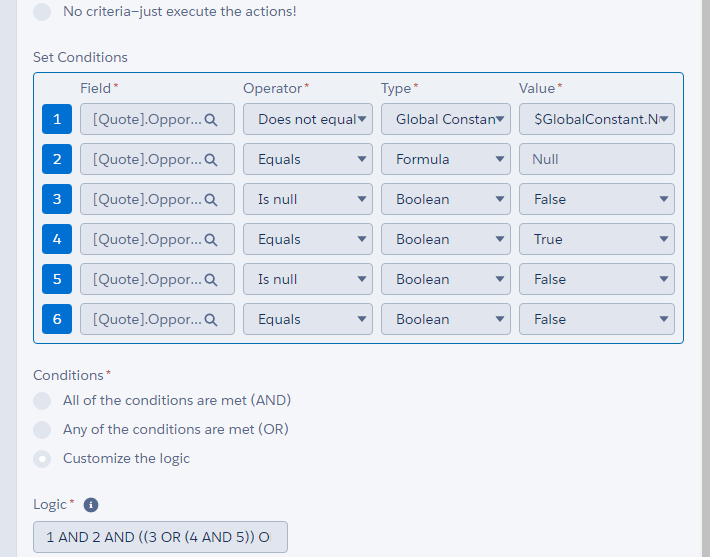Select 'Customize the logic' radio option
The width and height of the screenshot is (710, 557).
click(42, 459)
